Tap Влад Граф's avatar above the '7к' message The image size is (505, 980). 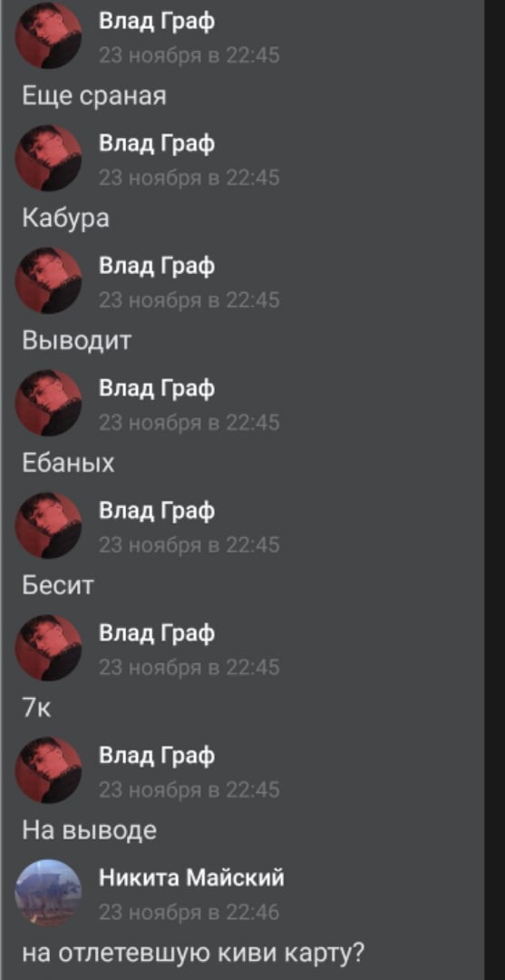[49, 648]
